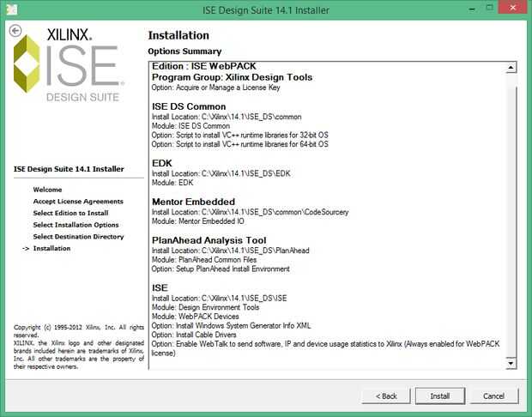
Task: Cancel the installation
Action: click(x=494, y=396)
